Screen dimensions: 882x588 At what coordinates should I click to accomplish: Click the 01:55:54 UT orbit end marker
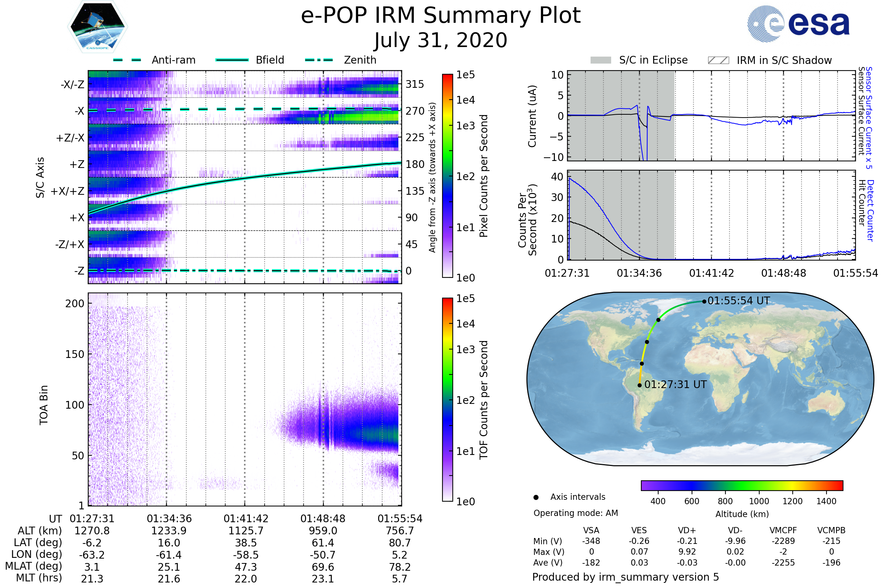coord(704,301)
